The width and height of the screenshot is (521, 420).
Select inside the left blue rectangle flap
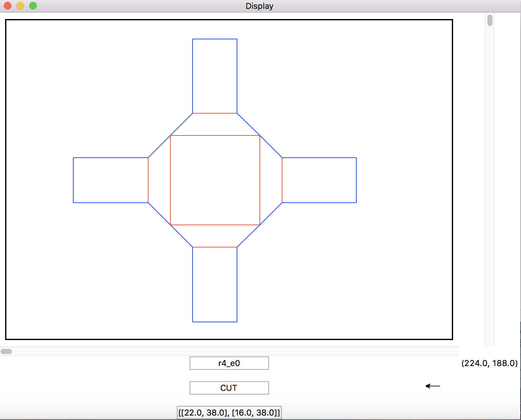[111, 180]
